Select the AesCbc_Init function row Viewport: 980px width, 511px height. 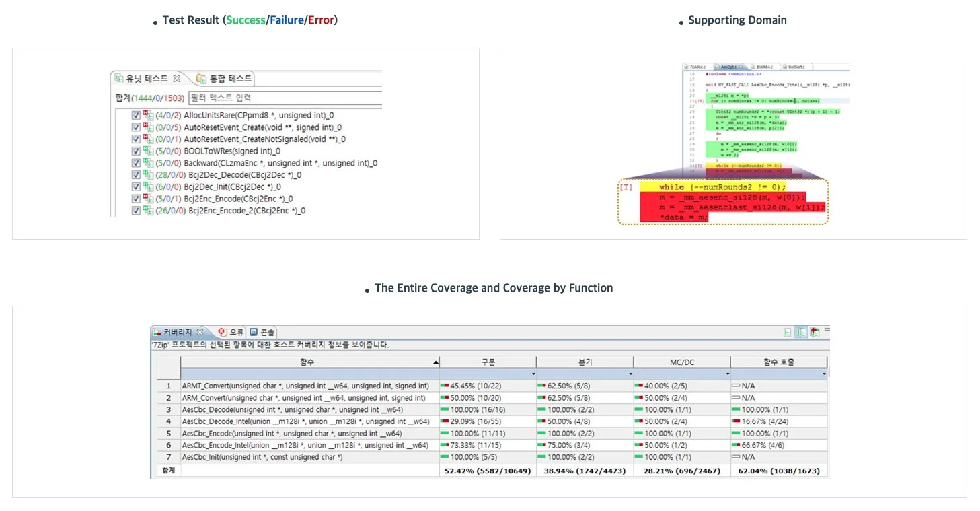(x=492, y=457)
